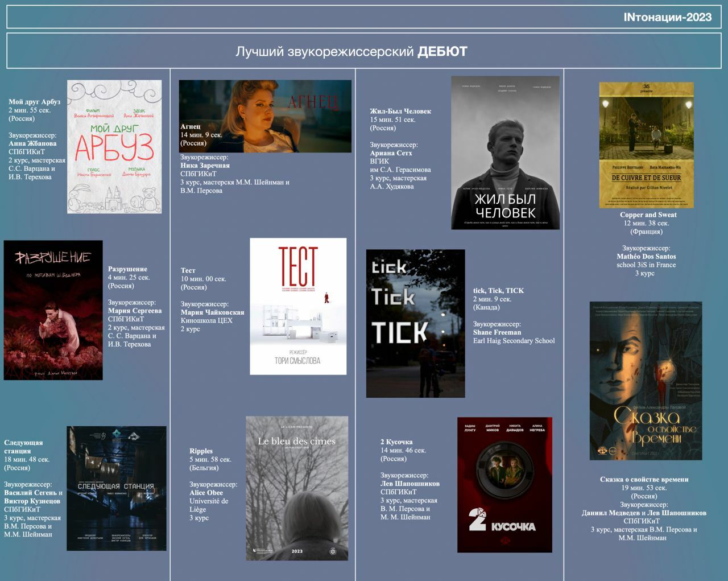Click the 'Разрушение' title text
Image resolution: width=728 pixels, height=581 pixels.
(127, 269)
